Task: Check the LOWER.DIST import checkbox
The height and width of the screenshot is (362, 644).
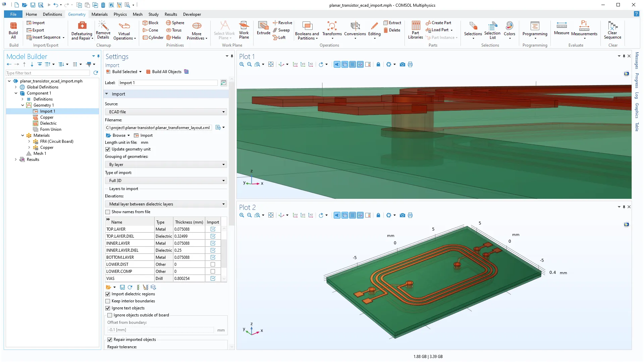Action: (213, 264)
